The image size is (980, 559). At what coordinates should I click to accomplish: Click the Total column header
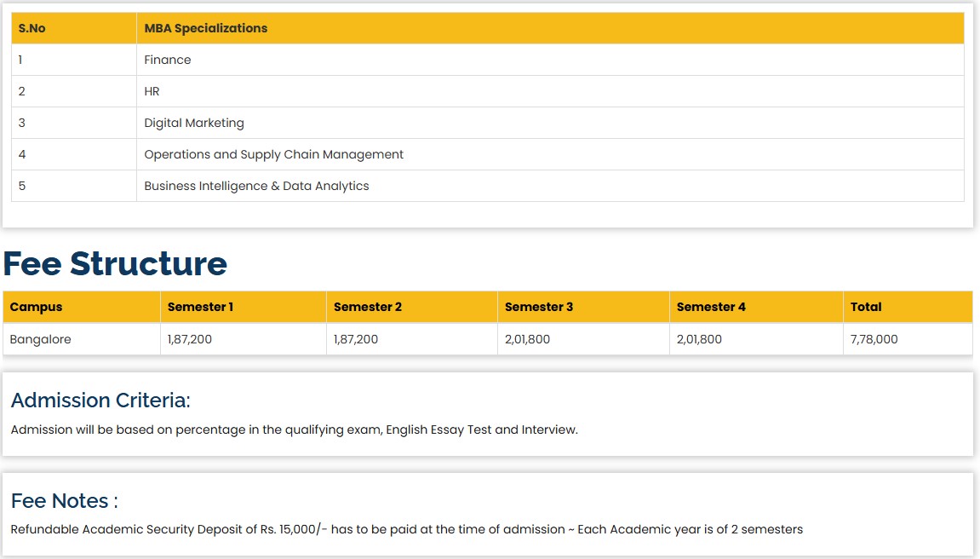pos(866,307)
